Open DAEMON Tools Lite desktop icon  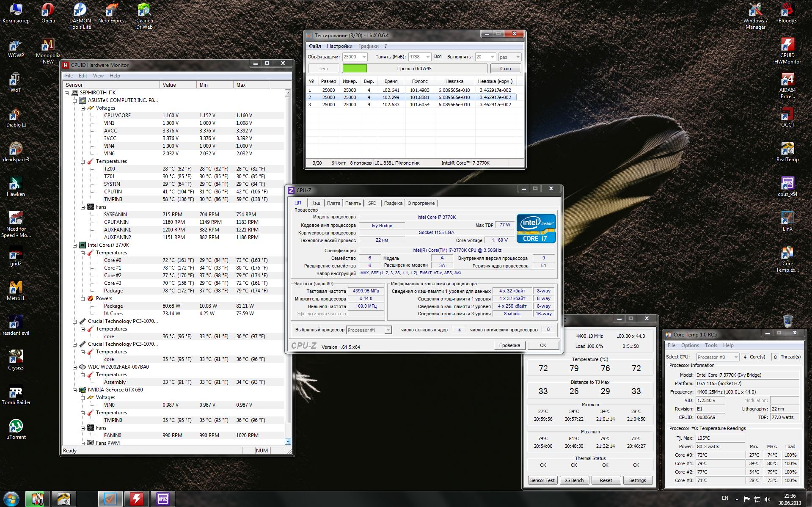tap(80, 16)
